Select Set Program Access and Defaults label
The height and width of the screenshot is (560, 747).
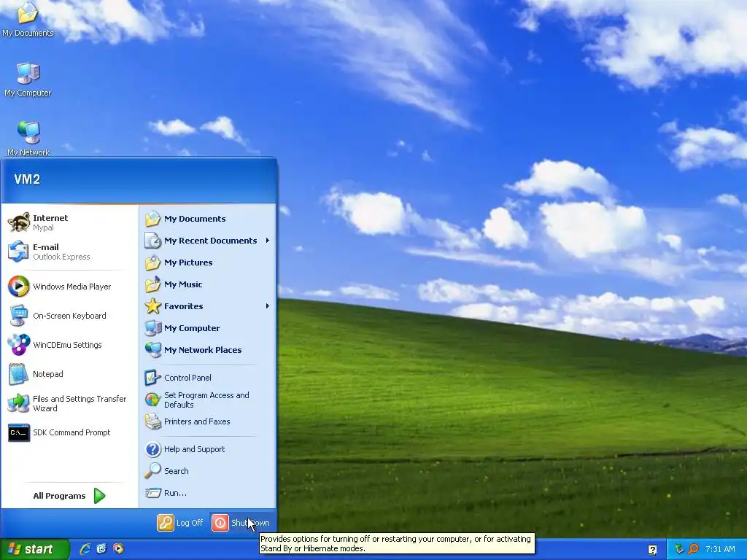tap(206, 400)
